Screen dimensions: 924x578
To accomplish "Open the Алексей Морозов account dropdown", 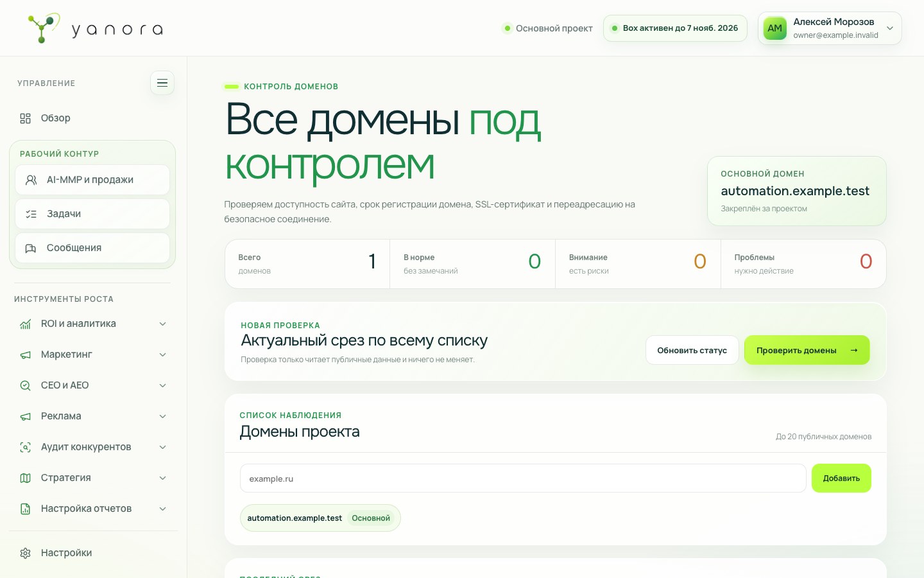I will coord(830,28).
